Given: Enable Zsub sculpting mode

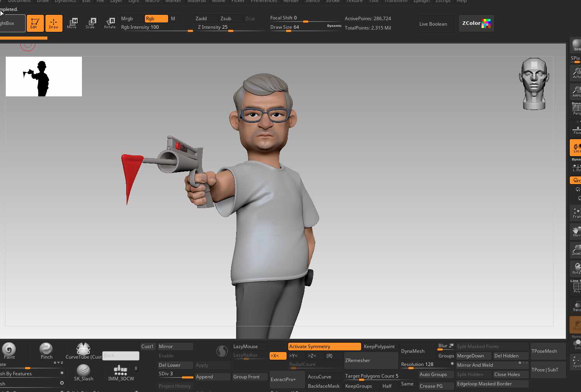Looking at the screenshot, I should [x=226, y=19].
